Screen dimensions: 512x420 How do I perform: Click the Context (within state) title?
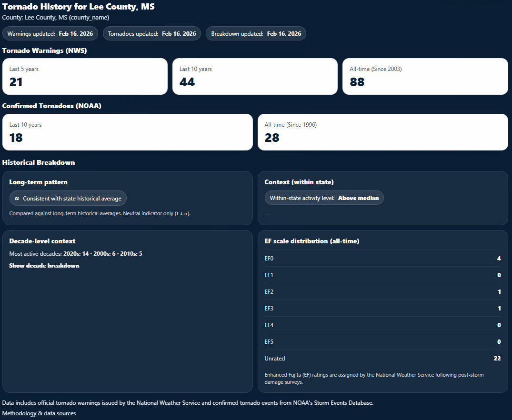tap(299, 182)
